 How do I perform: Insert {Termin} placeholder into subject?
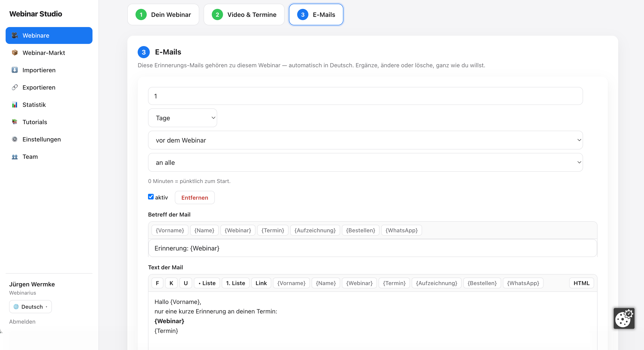(x=273, y=230)
